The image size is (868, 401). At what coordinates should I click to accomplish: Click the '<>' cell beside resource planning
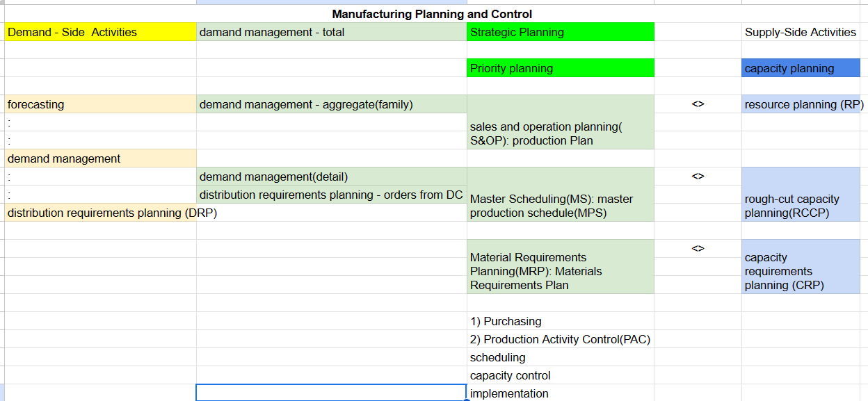[698, 104]
